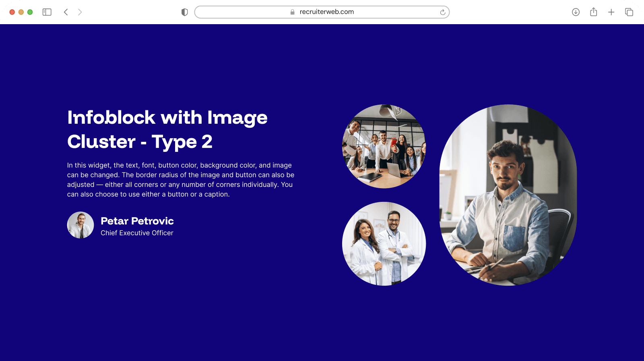Click the Infoblock with Image Cluster heading
The image size is (644, 361).
pyautogui.click(x=167, y=129)
